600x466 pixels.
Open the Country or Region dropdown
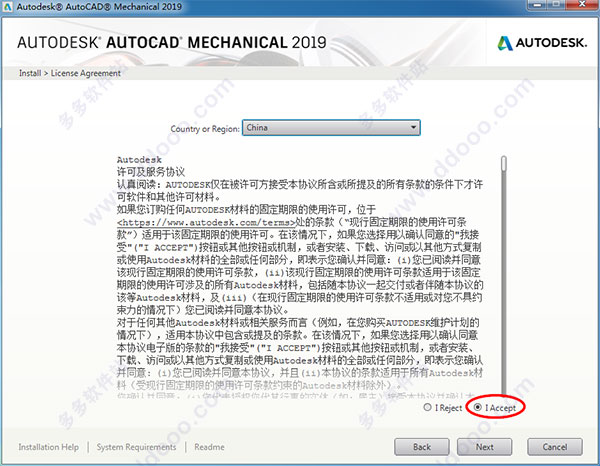click(331, 127)
